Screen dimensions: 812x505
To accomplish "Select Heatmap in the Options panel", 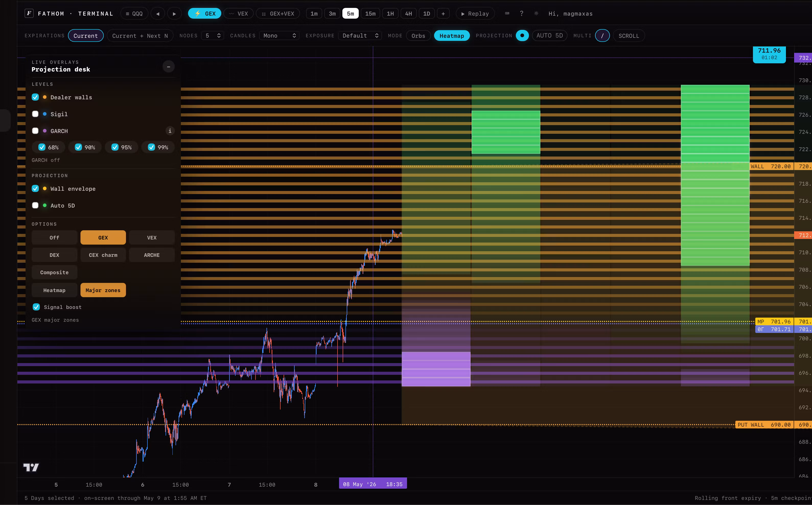I will click(54, 290).
